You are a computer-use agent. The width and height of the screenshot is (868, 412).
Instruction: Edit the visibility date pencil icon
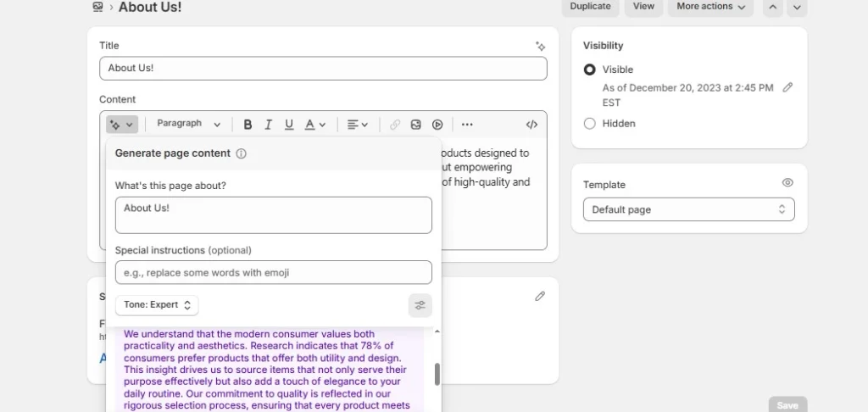coord(787,87)
